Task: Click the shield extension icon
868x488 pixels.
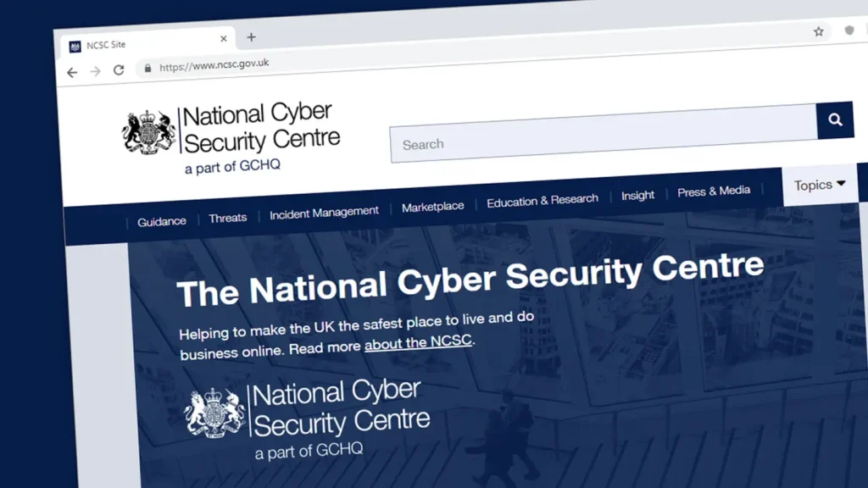Action: pos(849,30)
